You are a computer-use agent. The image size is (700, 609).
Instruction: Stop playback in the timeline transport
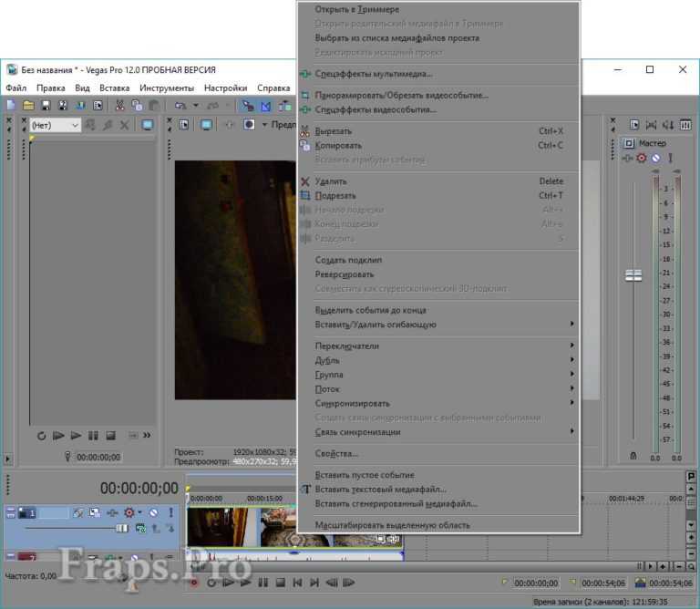281,583
